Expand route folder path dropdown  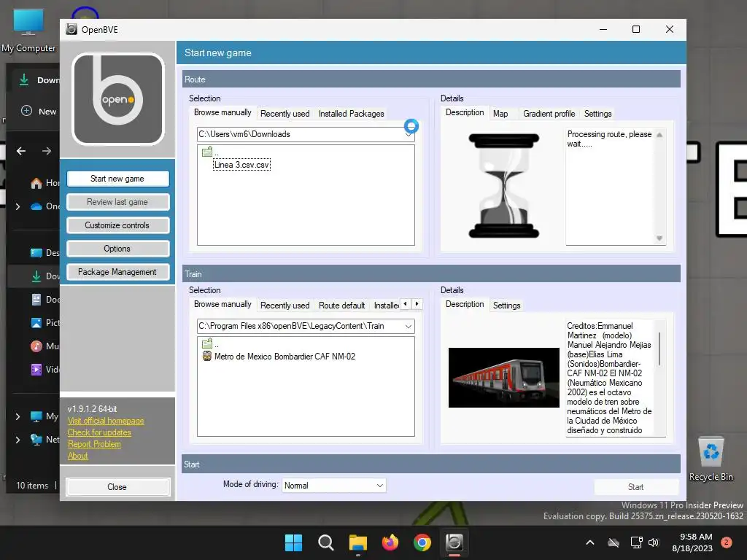coord(409,135)
